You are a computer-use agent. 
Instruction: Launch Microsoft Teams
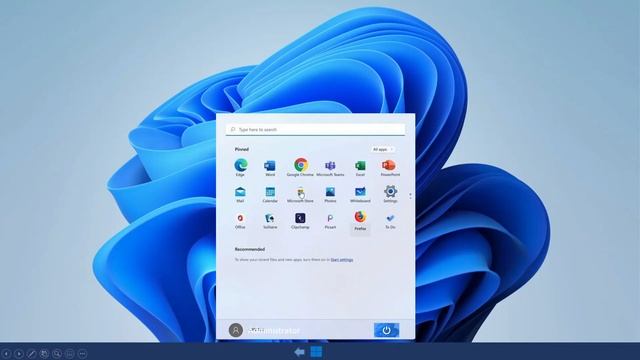tap(330, 167)
